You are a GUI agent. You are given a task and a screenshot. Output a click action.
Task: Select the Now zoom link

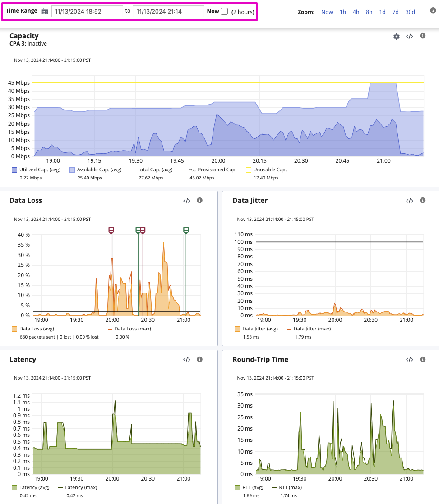point(327,12)
